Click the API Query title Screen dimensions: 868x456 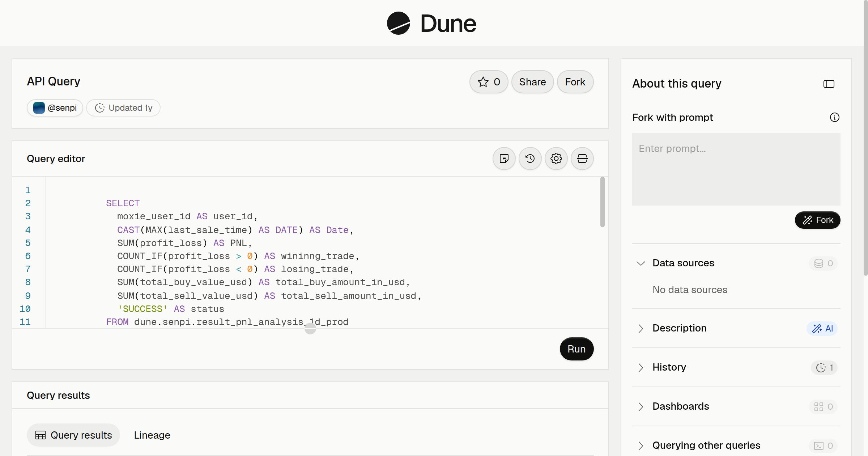point(54,81)
